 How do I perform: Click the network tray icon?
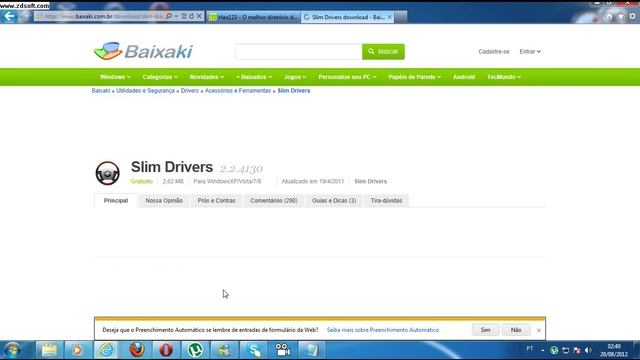(x=565, y=350)
